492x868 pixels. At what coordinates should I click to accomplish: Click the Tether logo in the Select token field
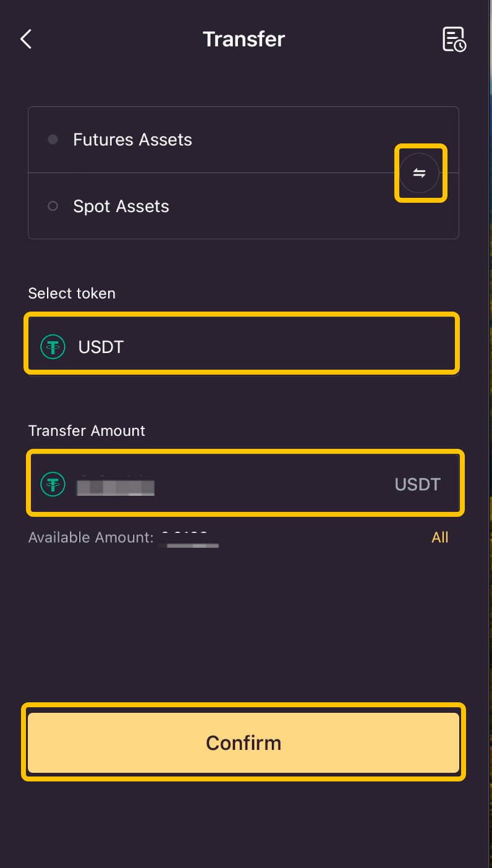click(x=53, y=347)
